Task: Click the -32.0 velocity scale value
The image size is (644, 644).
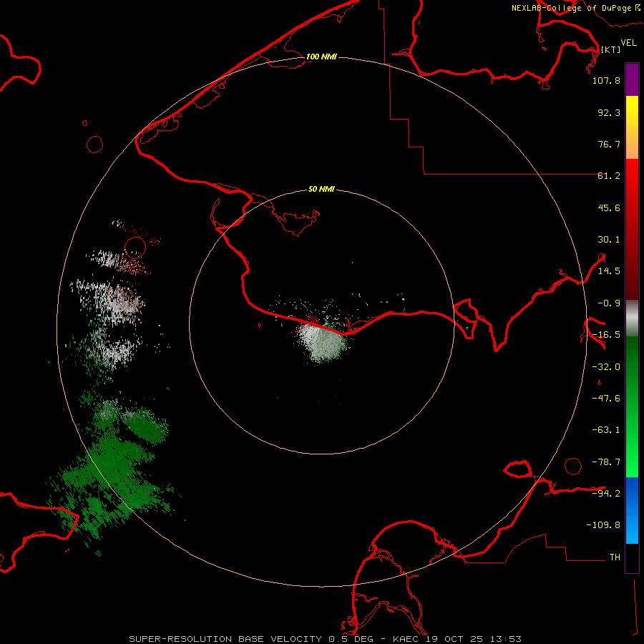Action: tap(606, 367)
